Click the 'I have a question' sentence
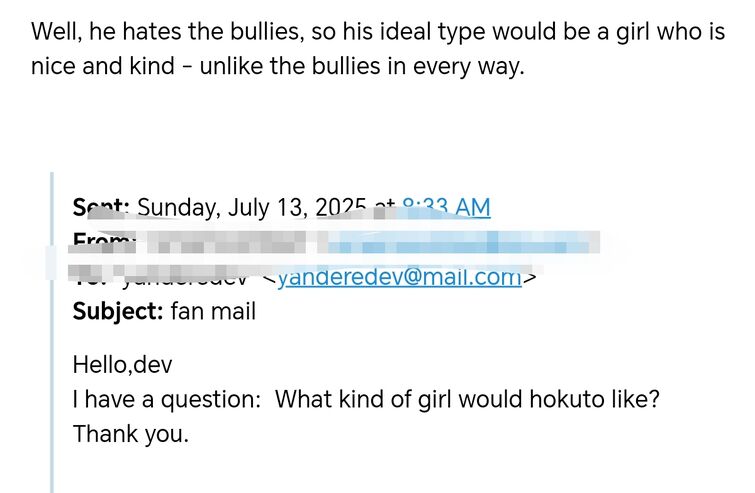The image size is (755, 493). pyautogui.click(x=366, y=400)
